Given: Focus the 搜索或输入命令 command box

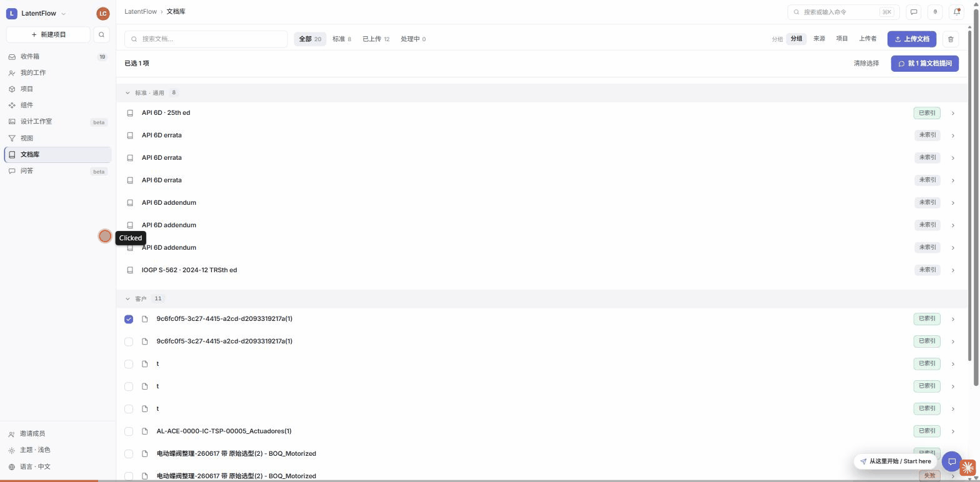Looking at the screenshot, I should (842, 12).
